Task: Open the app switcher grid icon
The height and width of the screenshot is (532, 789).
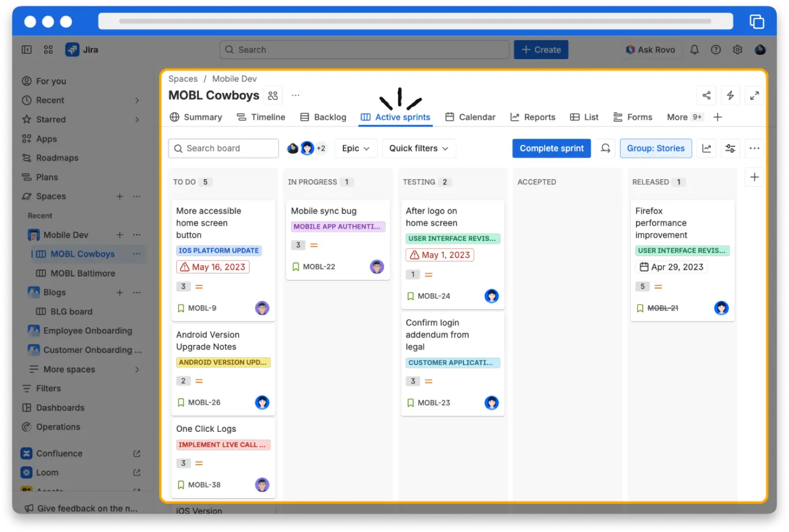Action: [x=48, y=50]
